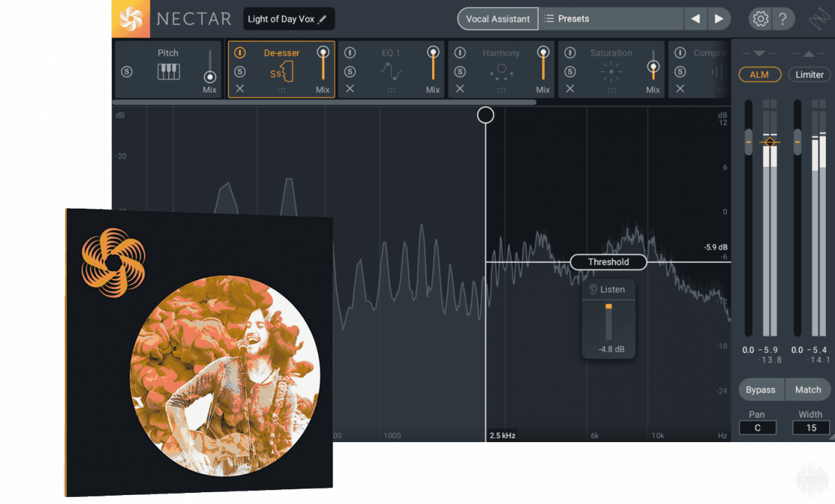The width and height of the screenshot is (835, 504).
Task: Remove the Harmony module
Action: pos(460,88)
